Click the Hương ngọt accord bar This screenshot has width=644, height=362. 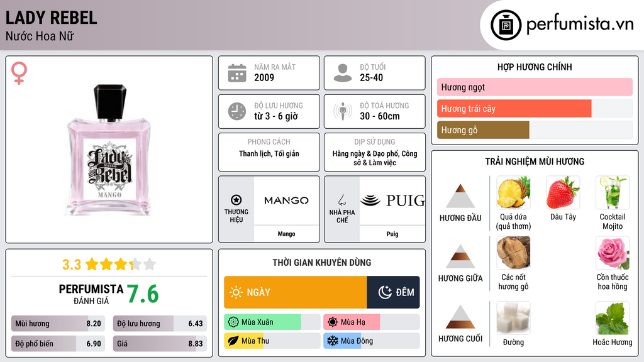tap(535, 87)
